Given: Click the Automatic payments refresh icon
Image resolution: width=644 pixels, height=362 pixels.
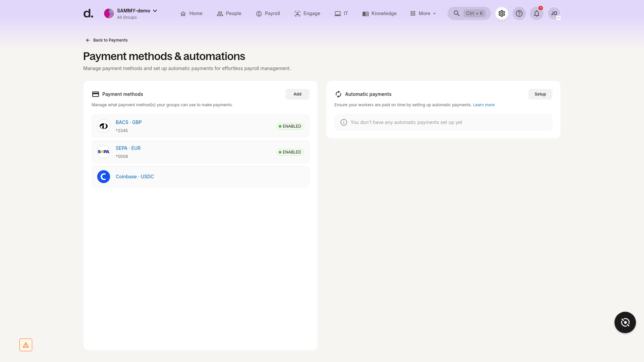Looking at the screenshot, I should (338, 94).
